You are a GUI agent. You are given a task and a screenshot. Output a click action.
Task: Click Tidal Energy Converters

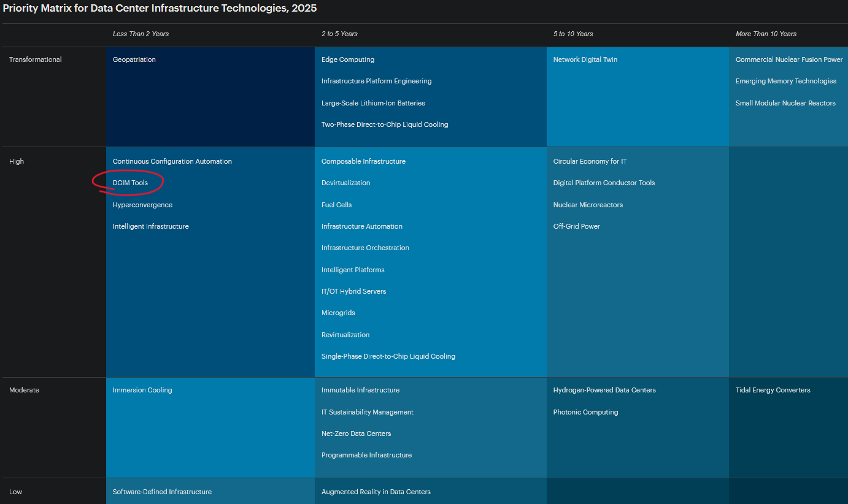point(773,390)
